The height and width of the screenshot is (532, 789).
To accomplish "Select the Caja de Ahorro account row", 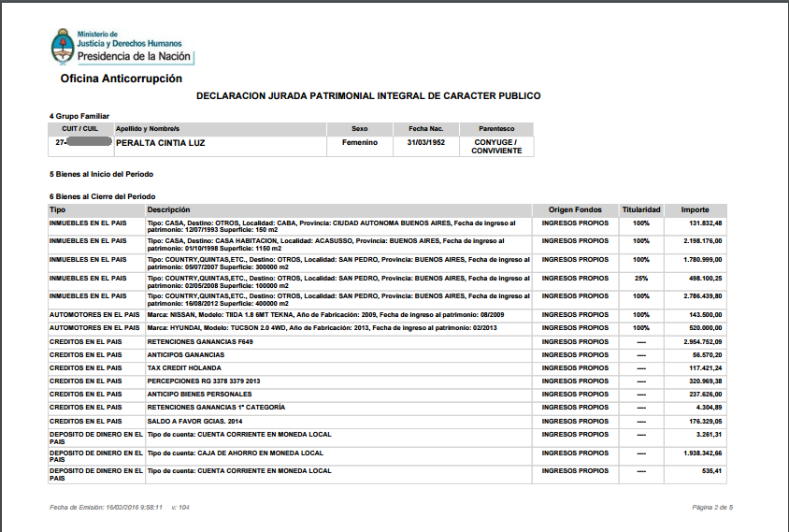I will [236, 453].
